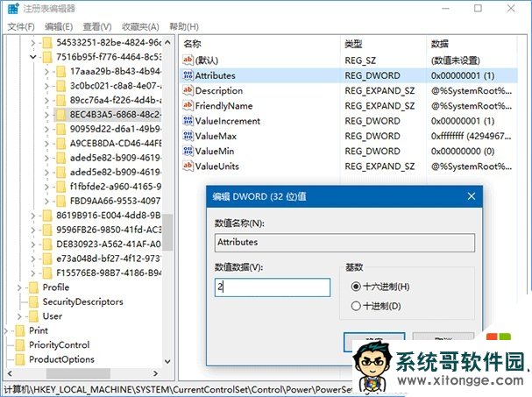Open the 编辑(E) menu
This screenshot has width=532, height=397.
59,26
